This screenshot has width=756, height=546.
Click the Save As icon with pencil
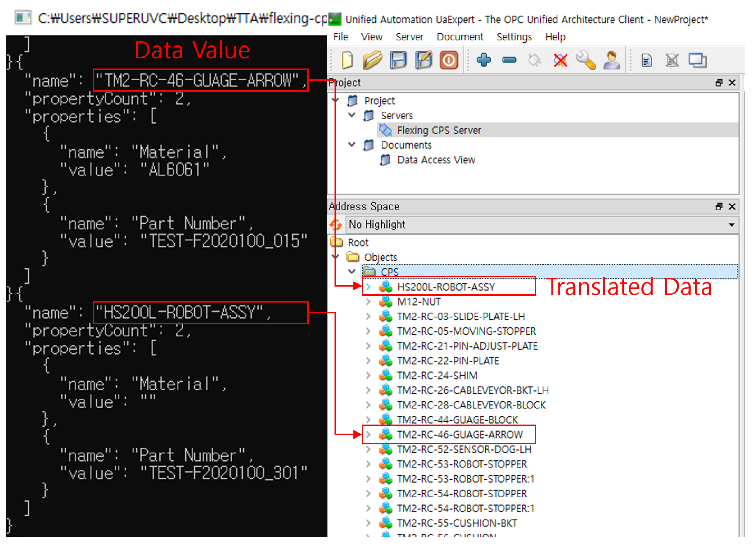point(423,60)
